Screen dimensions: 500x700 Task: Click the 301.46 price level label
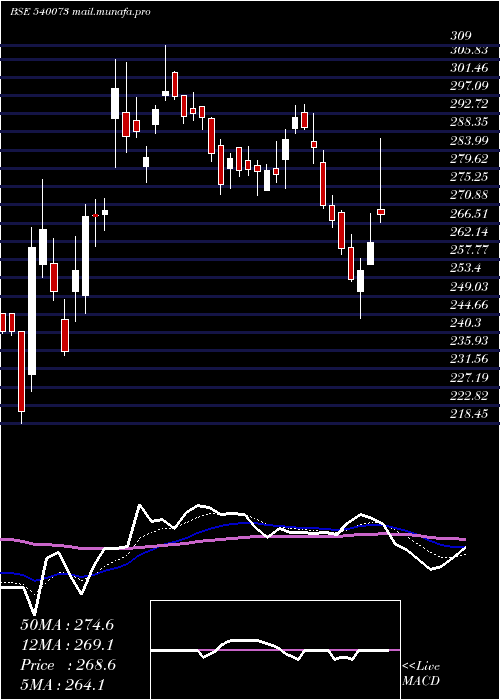coord(469,68)
